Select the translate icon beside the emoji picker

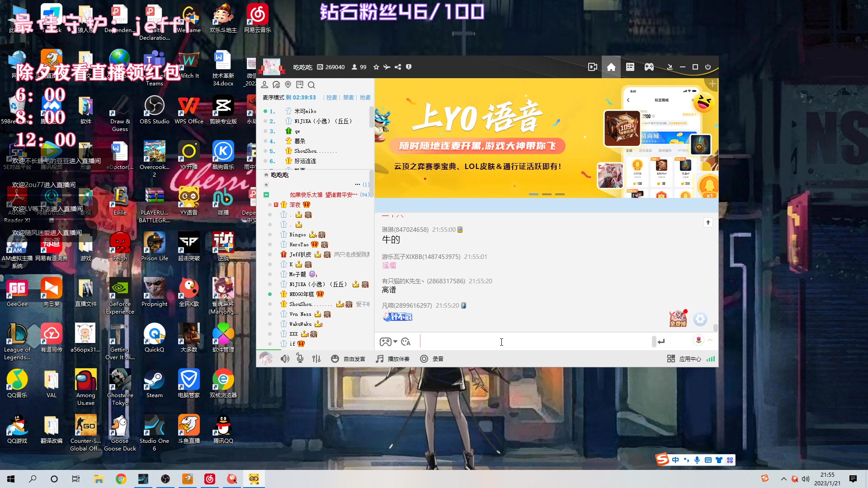[406, 342]
